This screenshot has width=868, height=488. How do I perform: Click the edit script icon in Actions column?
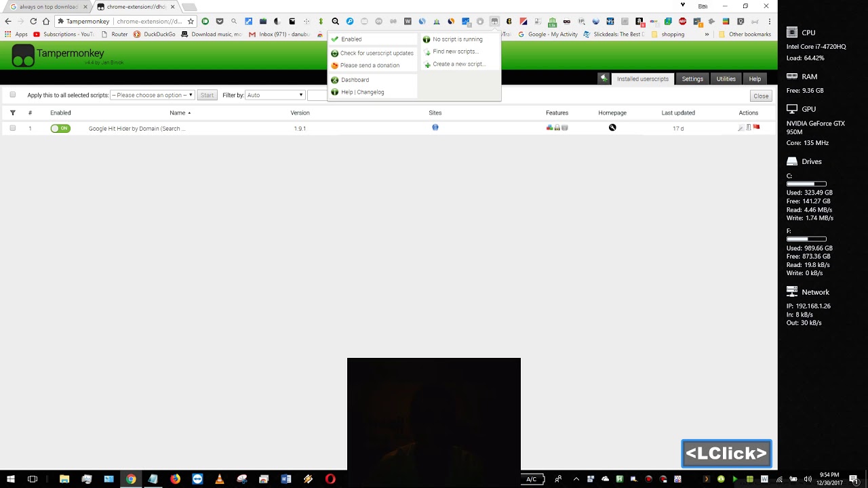click(741, 127)
